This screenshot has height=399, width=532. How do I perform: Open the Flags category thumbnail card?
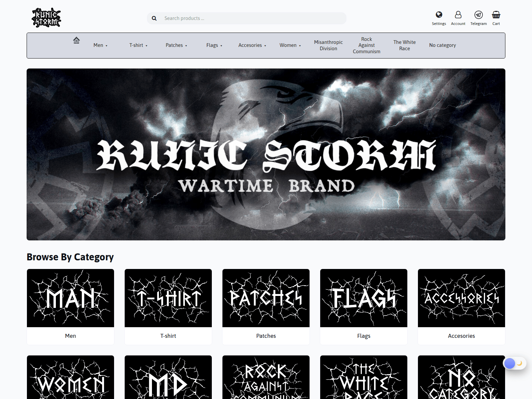363,298
